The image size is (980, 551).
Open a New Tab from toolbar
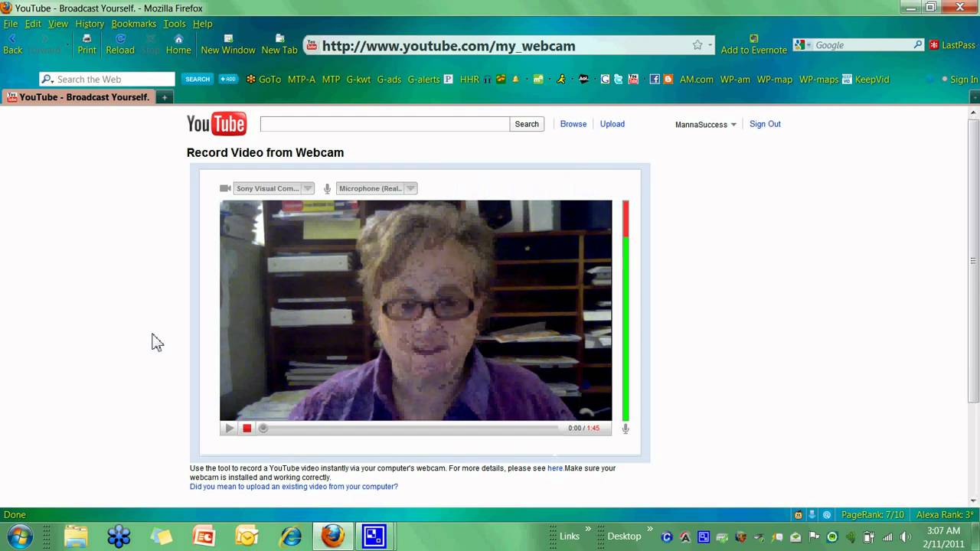(279, 44)
